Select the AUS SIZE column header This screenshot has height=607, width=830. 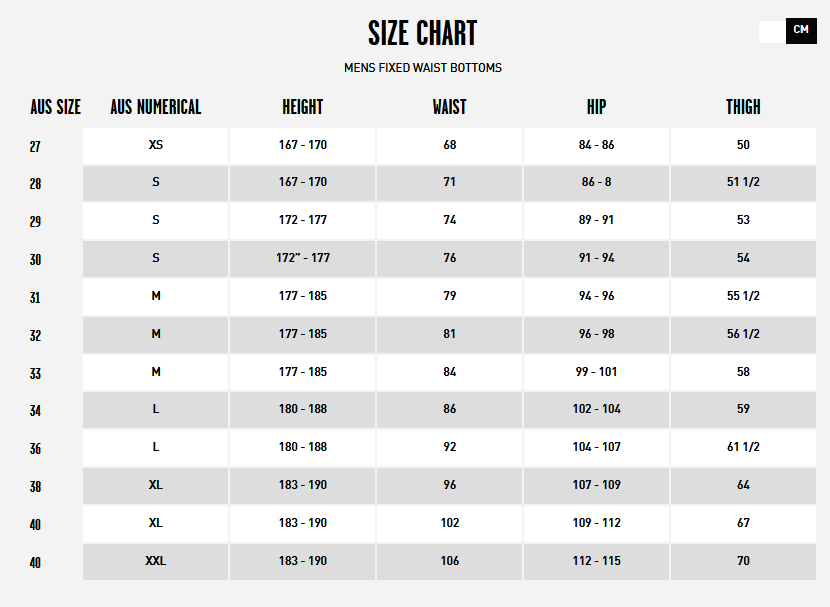tap(56, 107)
